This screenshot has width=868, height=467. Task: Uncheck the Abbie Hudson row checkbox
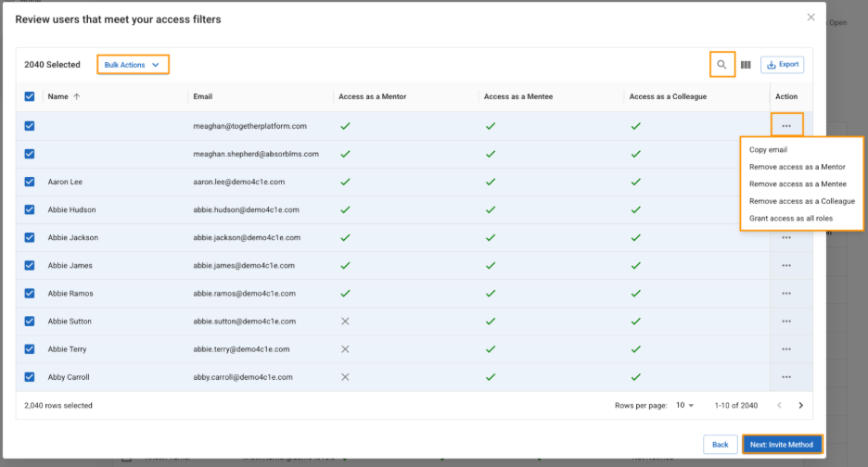(x=29, y=209)
